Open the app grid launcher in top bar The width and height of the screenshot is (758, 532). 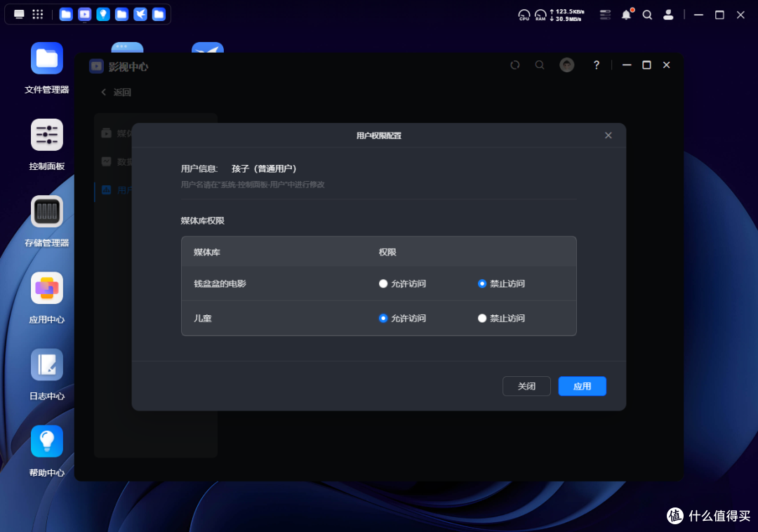point(38,14)
